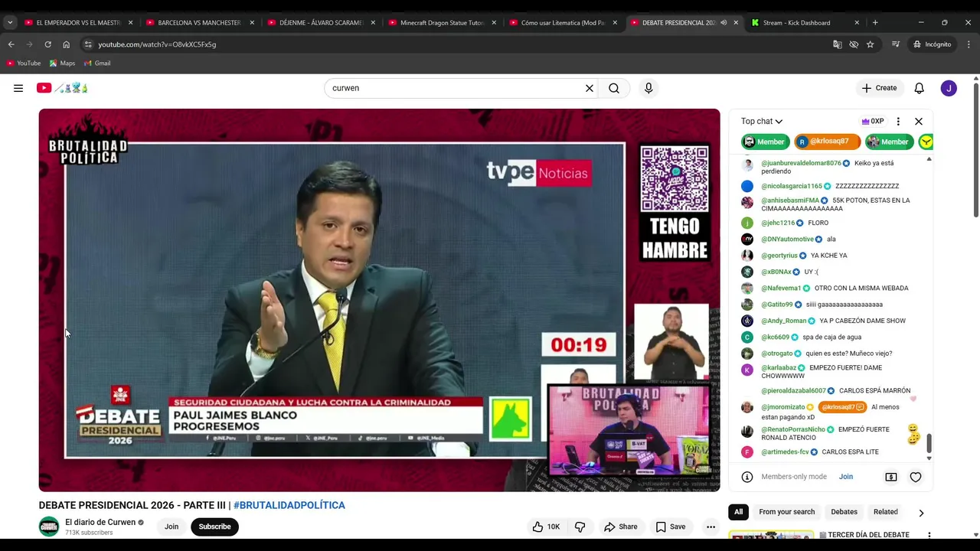Run search with magnifier button
The height and width of the screenshot is (551, 980).
pos(614,88)
